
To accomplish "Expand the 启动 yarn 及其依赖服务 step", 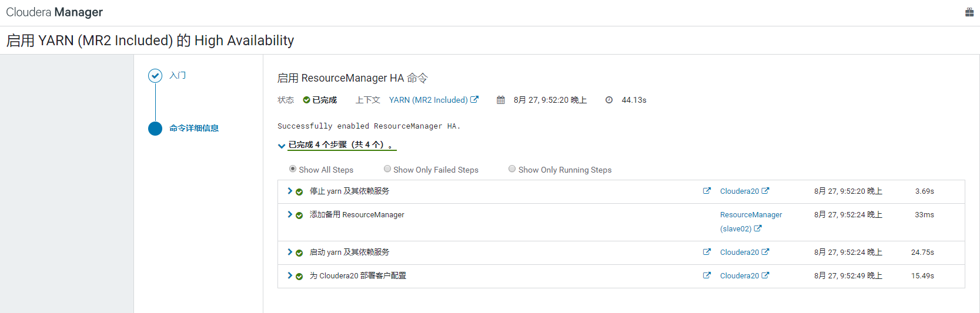I will pos(290,252).
